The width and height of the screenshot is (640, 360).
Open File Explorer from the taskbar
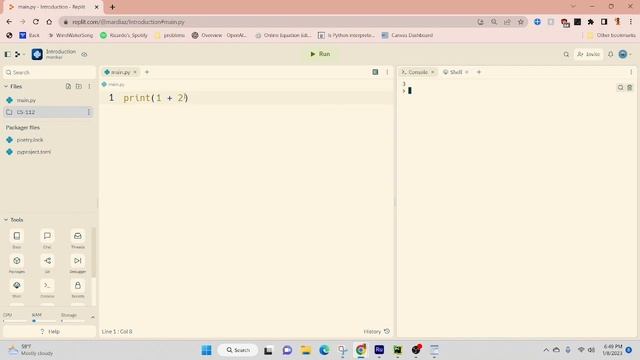pos(306,350)
